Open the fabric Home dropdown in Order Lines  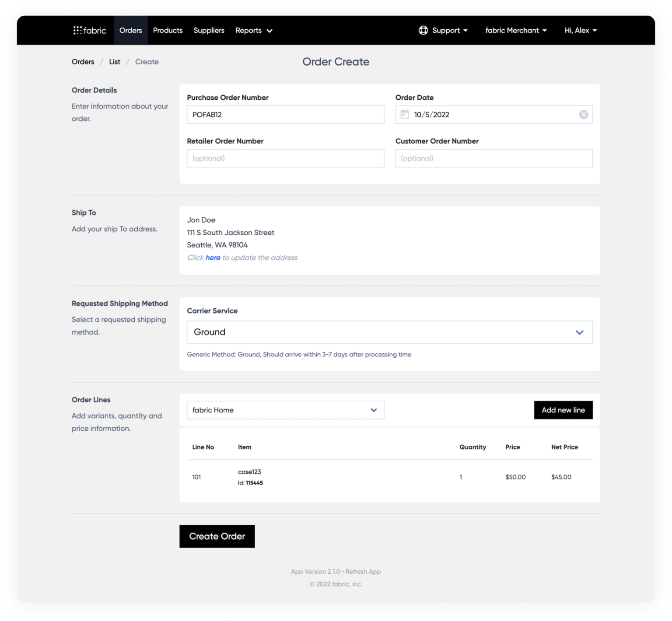(x=374, y=410)
